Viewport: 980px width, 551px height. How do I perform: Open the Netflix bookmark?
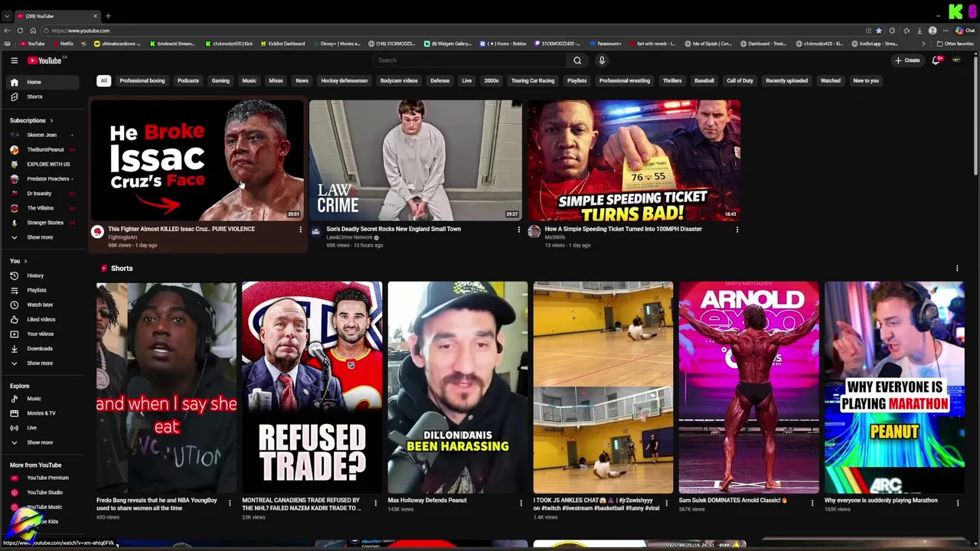63,44
